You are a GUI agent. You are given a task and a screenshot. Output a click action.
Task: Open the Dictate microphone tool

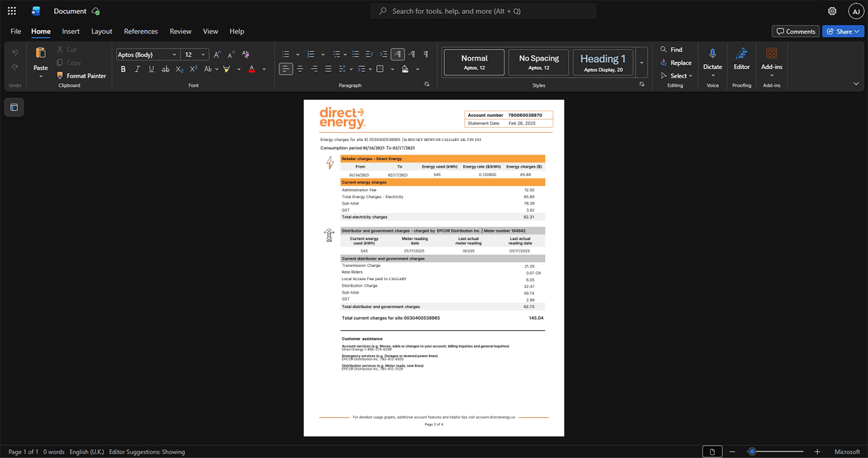point(712,62)
